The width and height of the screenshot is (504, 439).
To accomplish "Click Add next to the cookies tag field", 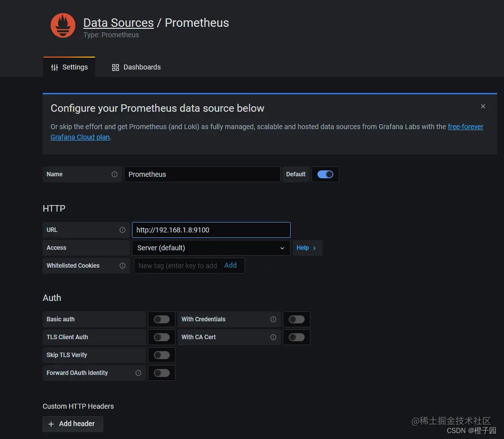I will point(231,265).
